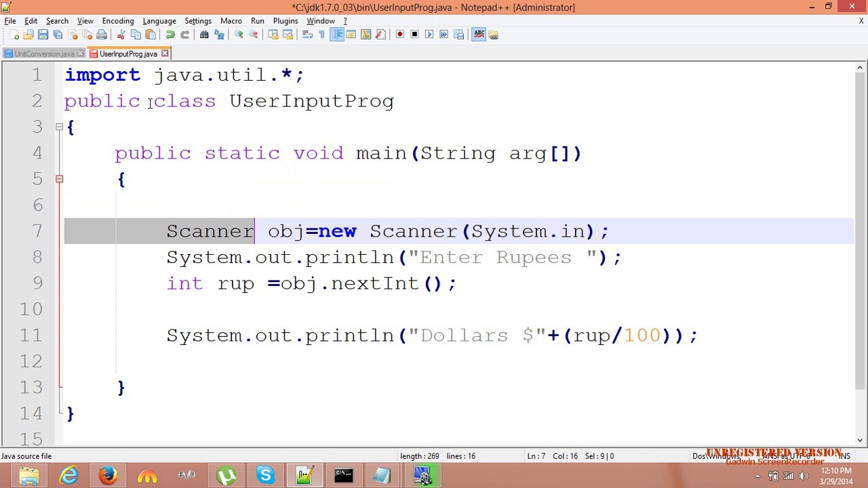Toggle Show All Characters pilcrow icon
This screenshot has width=868, height=488.
[321, 35]
